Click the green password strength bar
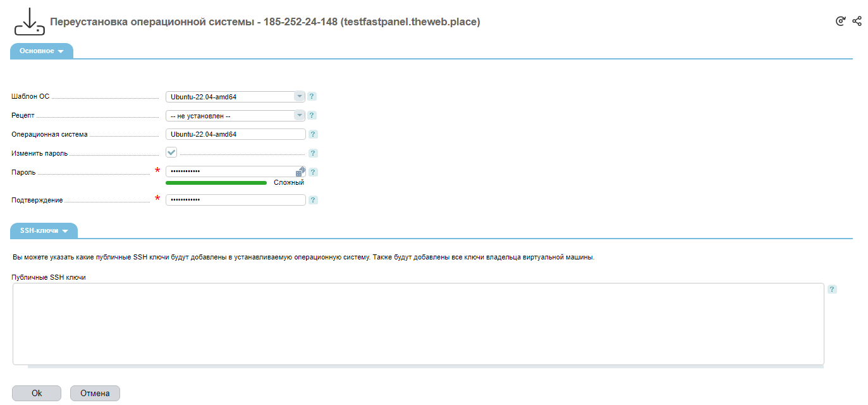 216,182
